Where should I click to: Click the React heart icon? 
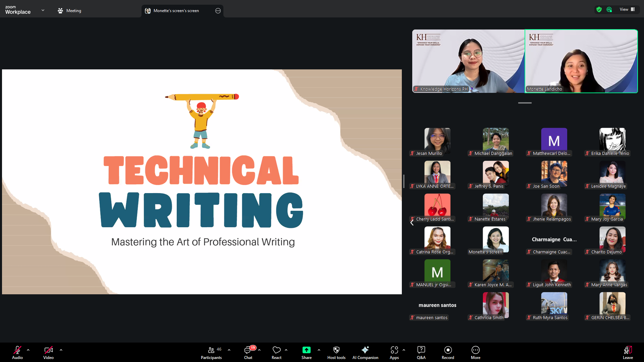pyautogui.click(x=276, y=350)
